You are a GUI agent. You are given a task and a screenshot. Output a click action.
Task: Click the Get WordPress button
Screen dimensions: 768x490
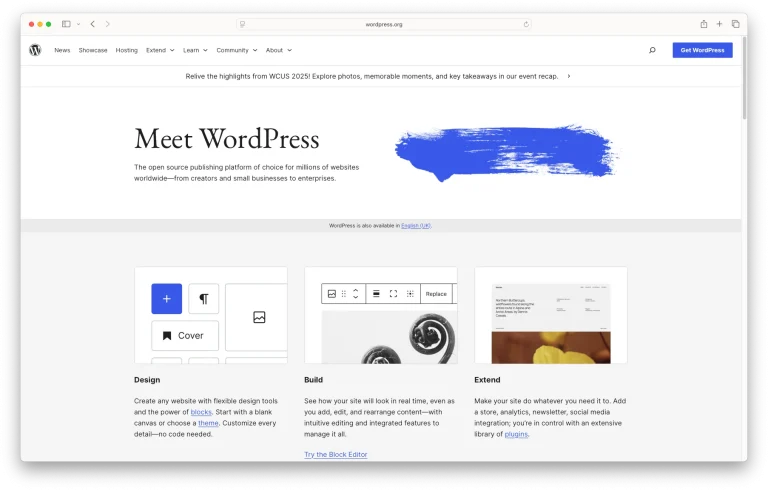point(702,50)
